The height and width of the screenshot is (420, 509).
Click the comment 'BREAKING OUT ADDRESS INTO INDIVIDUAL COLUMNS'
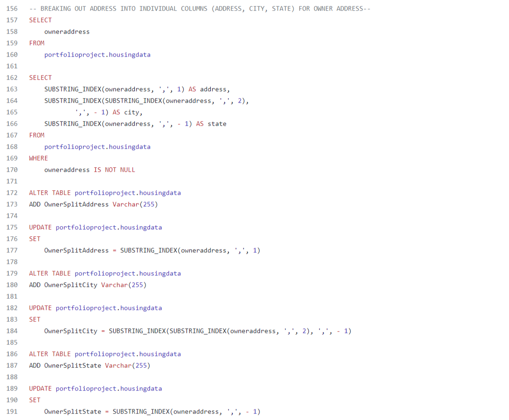(124, 8)
